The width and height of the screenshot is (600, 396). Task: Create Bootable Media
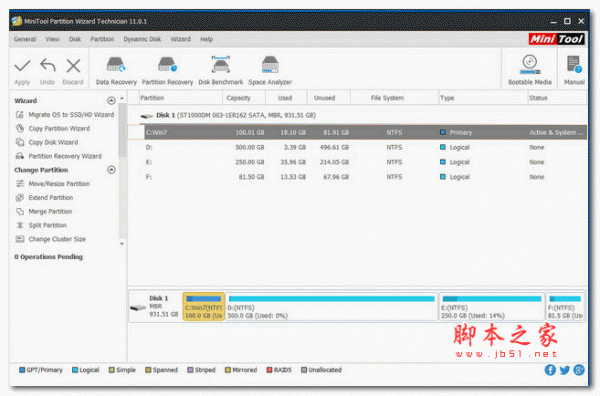[x=530, y=70]
